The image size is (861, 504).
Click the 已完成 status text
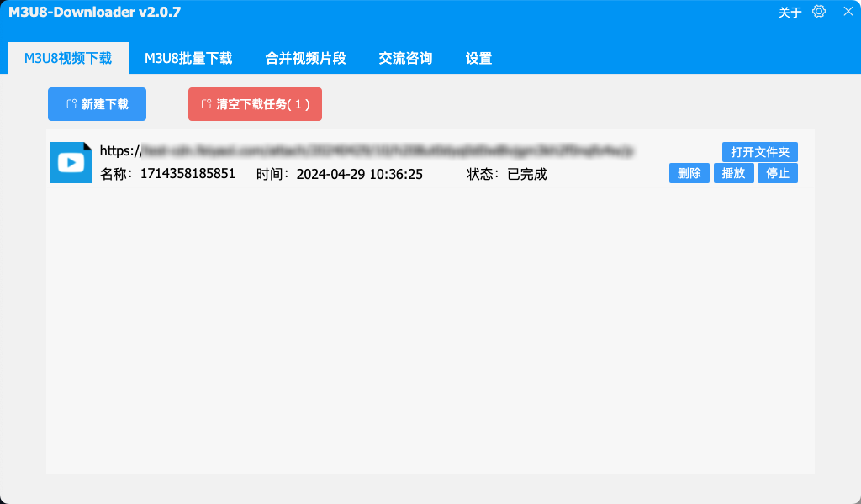[x=526, y=174]
